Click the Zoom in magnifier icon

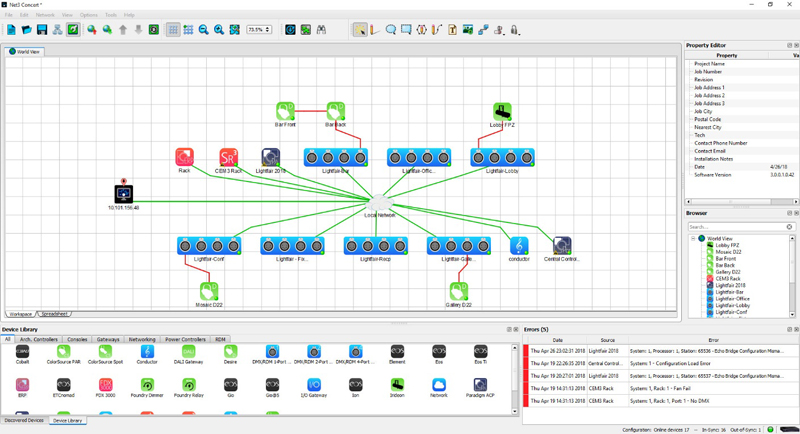point(219,30)
